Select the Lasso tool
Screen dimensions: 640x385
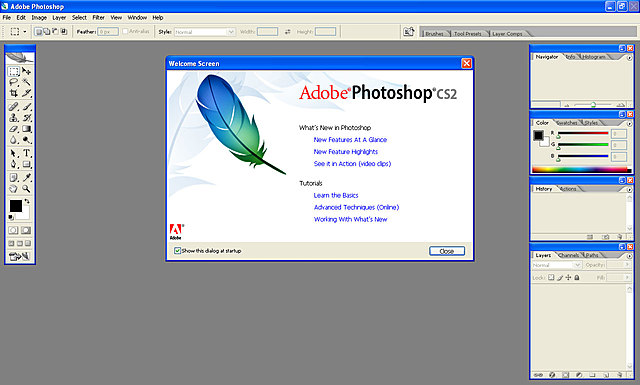coord(13,82)
